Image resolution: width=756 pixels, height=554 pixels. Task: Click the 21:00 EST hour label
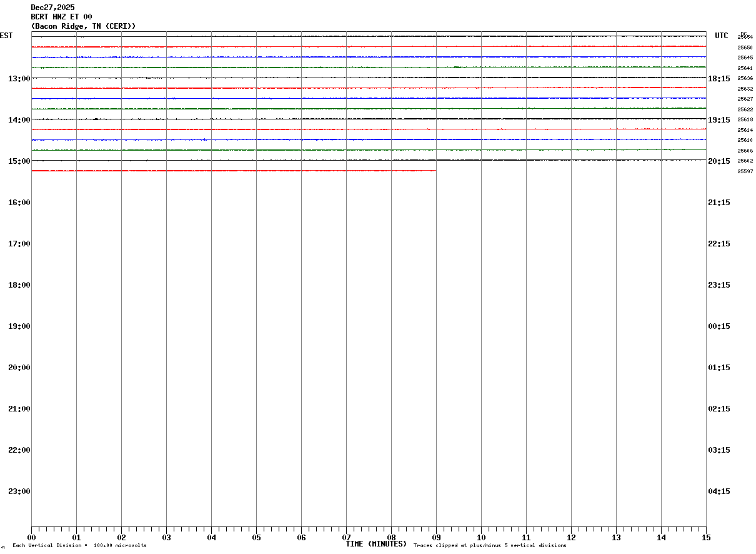tap(19, 408)
